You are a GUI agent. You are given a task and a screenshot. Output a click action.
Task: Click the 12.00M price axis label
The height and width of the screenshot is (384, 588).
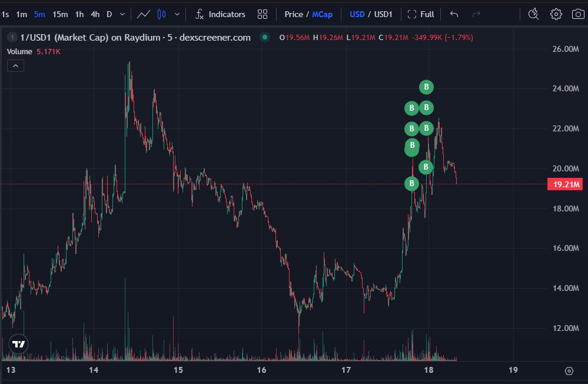coord(566,328)
